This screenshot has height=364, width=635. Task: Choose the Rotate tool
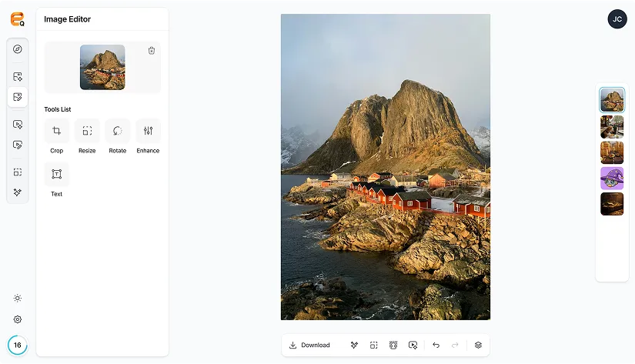(x=117, y=132)
